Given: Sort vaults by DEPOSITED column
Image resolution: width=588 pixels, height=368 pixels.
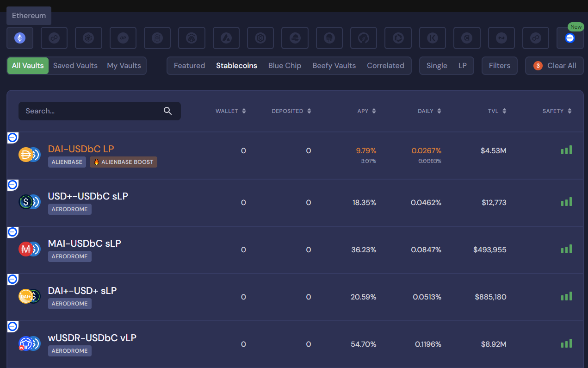Looking at the screenshot, I should pyautogui.click(x=291, y=111).
